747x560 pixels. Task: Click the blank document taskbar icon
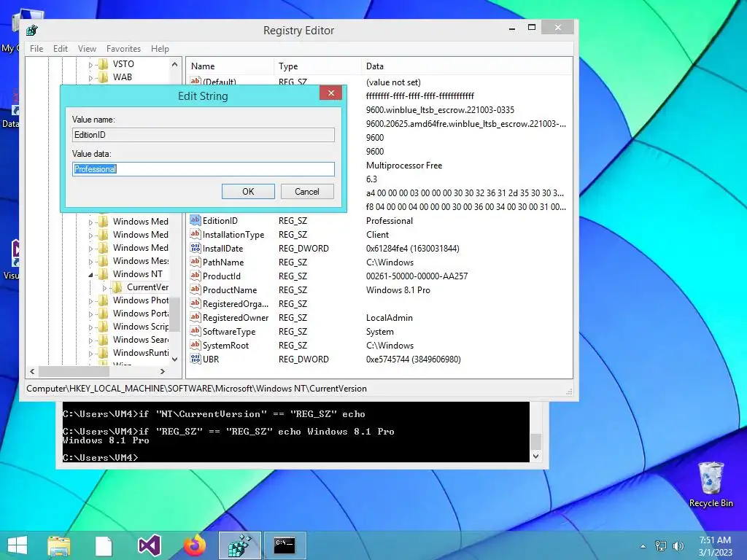tap(104, 545)
